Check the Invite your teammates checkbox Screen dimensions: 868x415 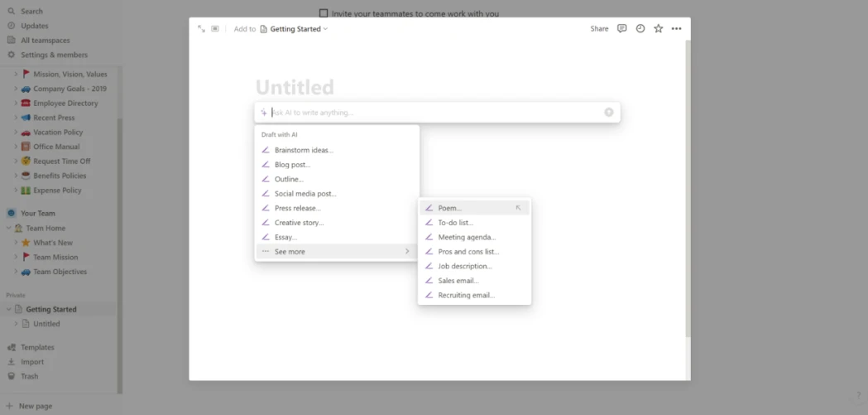coord(324,13)
